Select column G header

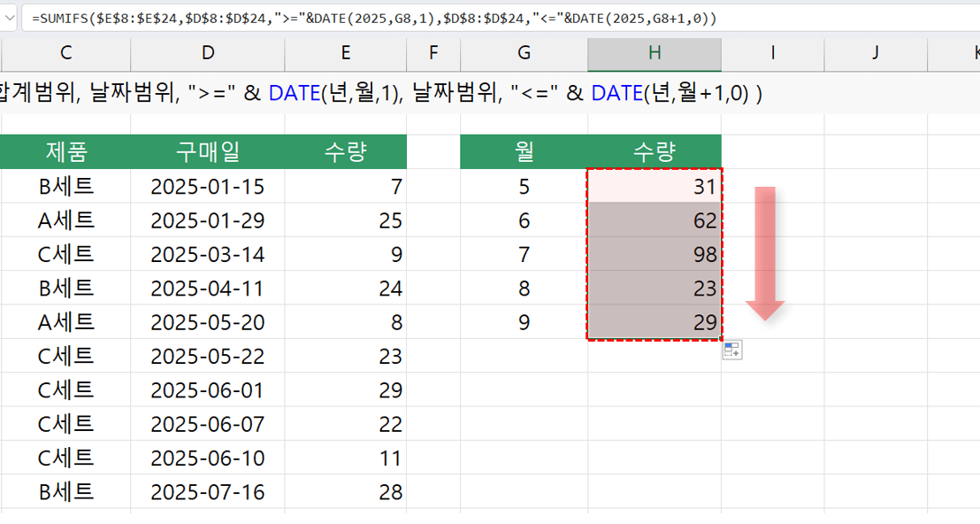click(524, 53)
